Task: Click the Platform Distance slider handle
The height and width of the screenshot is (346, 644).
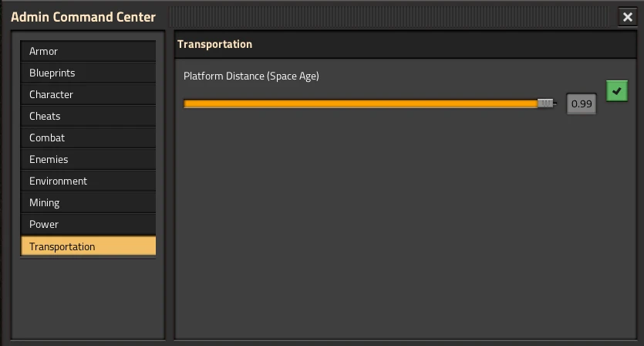Action: (545, 103)
